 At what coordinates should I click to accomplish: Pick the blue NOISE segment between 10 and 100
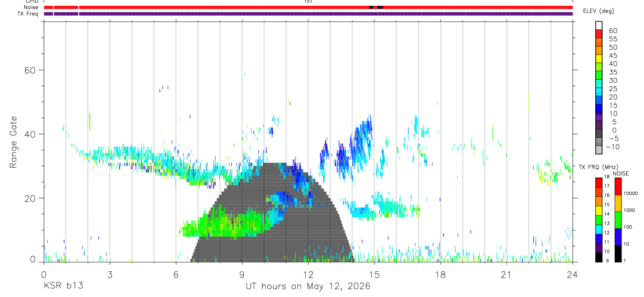point(618,236)
